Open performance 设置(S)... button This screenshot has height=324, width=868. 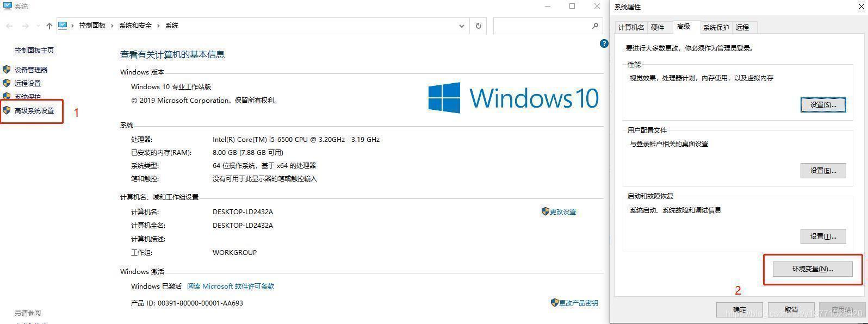[x=823, y=104]
